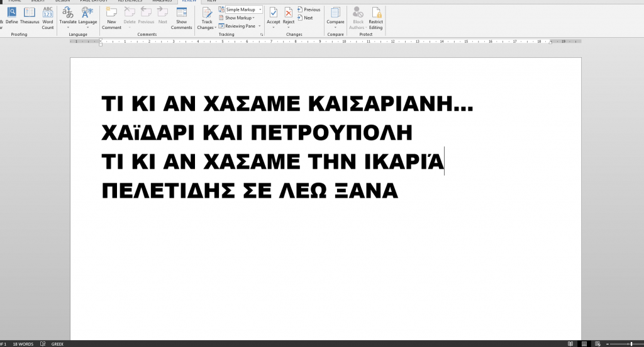This screenshot has width=644, height=347.
Task: Click the Delete comment button
Action: click(130, 15)
